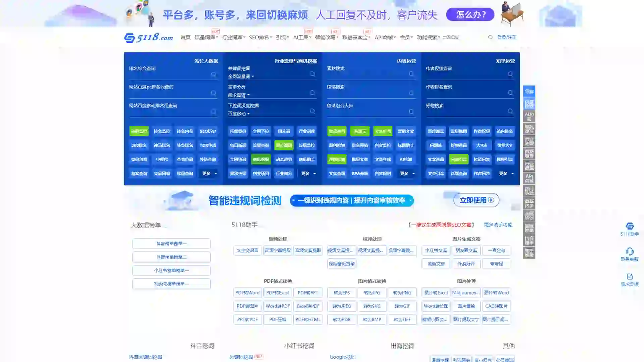Viewport: 644px width, 362px height.
Task: Open the 百度移动 dropdown under 下拉词深度挖掘
Action: pos(239,114)
